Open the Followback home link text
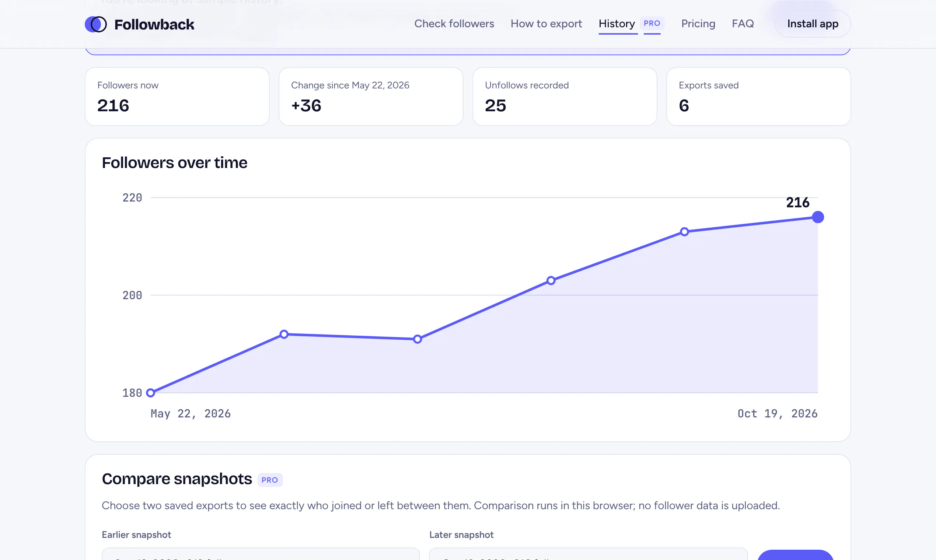This screenshot has height=560, width=936. [x=154, y=25]
